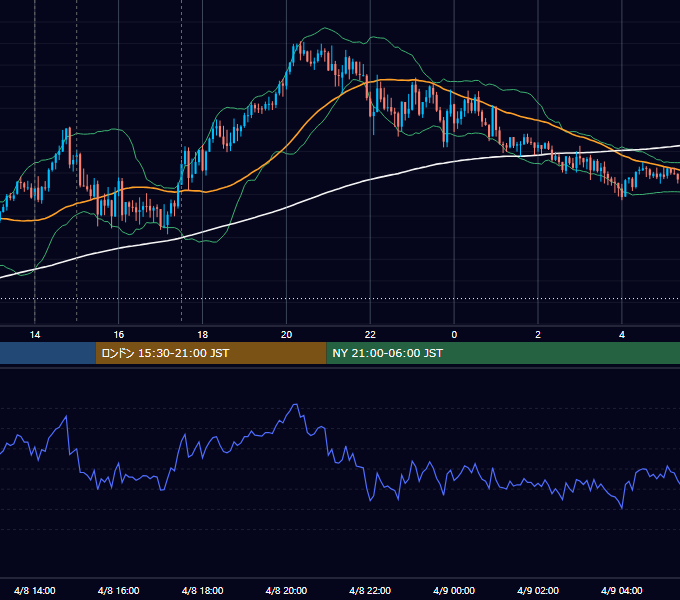Click the "18" hour label on price chart axis
Image resolution: width=680 pixels, height=600 pixels.
(203, 335)
